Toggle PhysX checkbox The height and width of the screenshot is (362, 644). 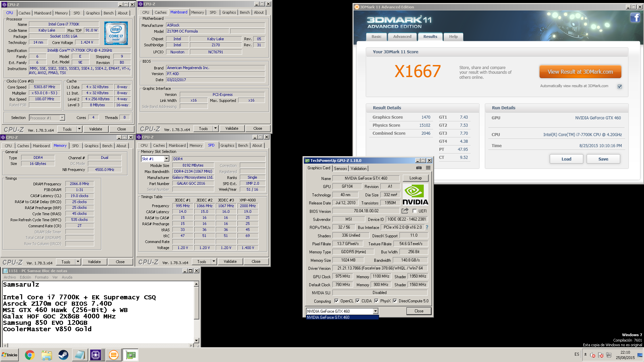[x=376, y=301]
